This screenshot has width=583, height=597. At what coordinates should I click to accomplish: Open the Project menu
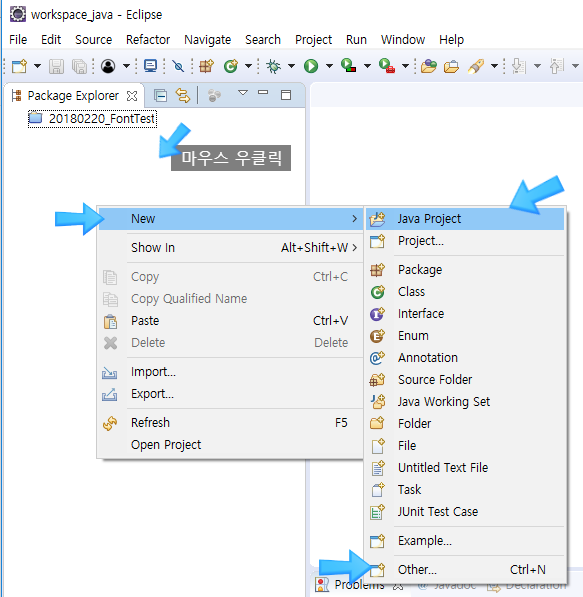pos(313,40)
